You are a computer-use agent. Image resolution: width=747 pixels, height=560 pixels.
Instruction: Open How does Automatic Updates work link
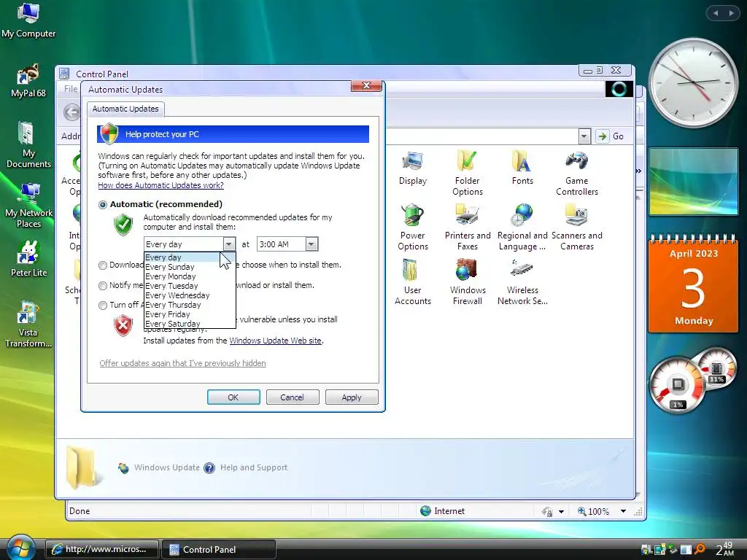coord(160,185)
